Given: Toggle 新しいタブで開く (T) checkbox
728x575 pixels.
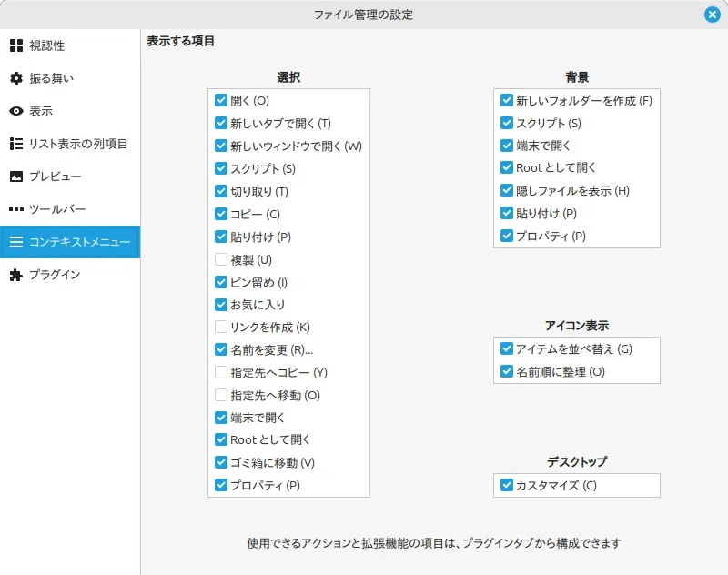Looking at the screenshot, I should 221,123.
